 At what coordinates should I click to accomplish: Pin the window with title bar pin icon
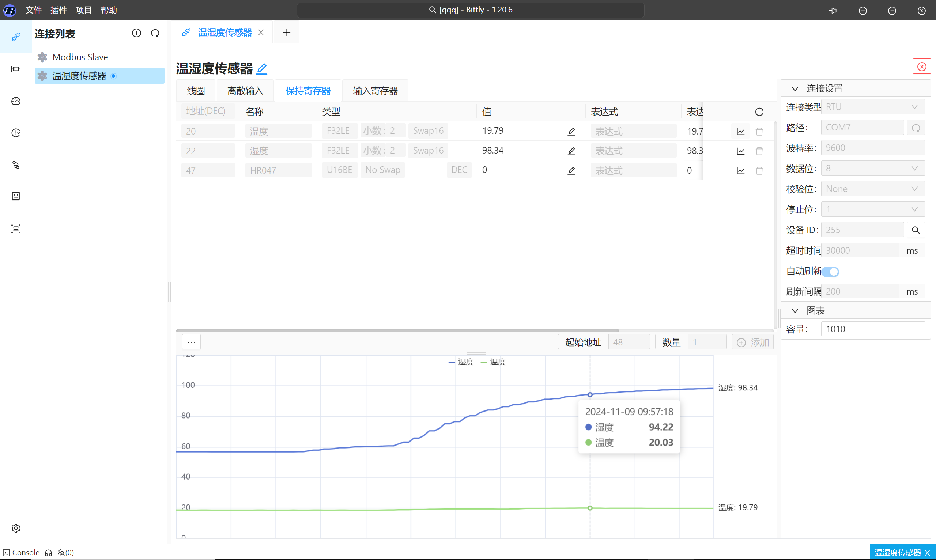click(x=833, y=11)
